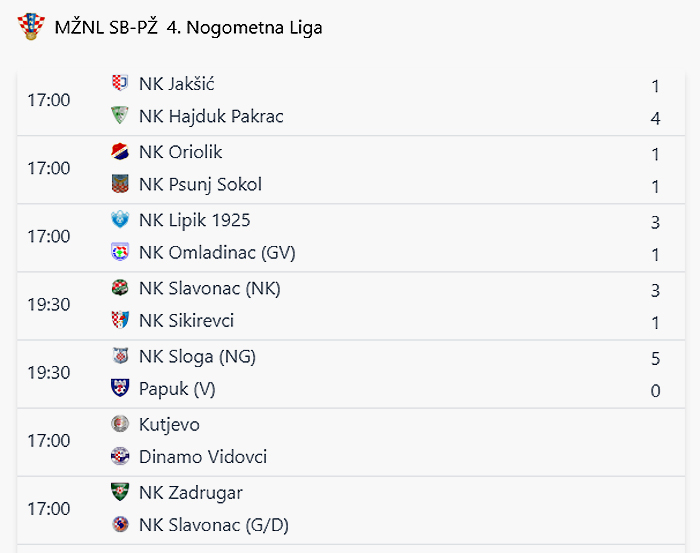Click the NK Sikirevci crest
The width and height of the screenshot is (700, 553).
(120, 320)
